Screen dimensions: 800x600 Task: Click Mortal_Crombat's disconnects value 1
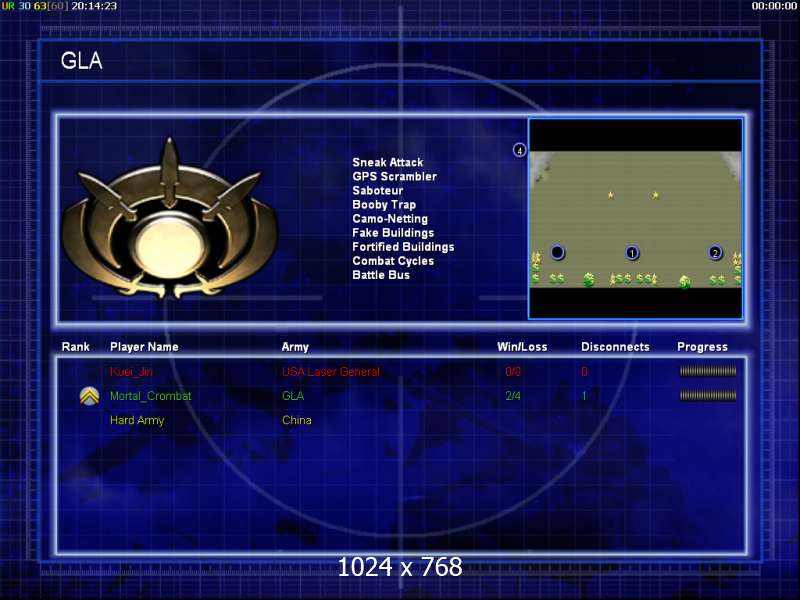point(584,396)
